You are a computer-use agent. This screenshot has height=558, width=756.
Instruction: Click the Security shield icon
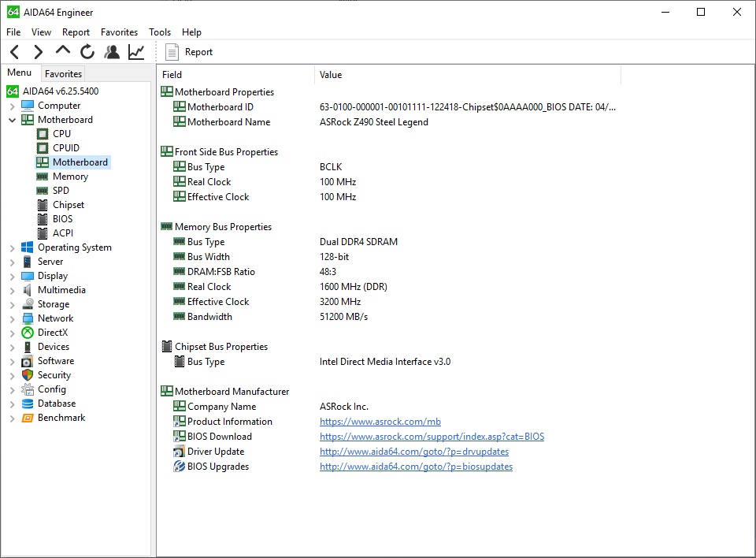point(28,375)
